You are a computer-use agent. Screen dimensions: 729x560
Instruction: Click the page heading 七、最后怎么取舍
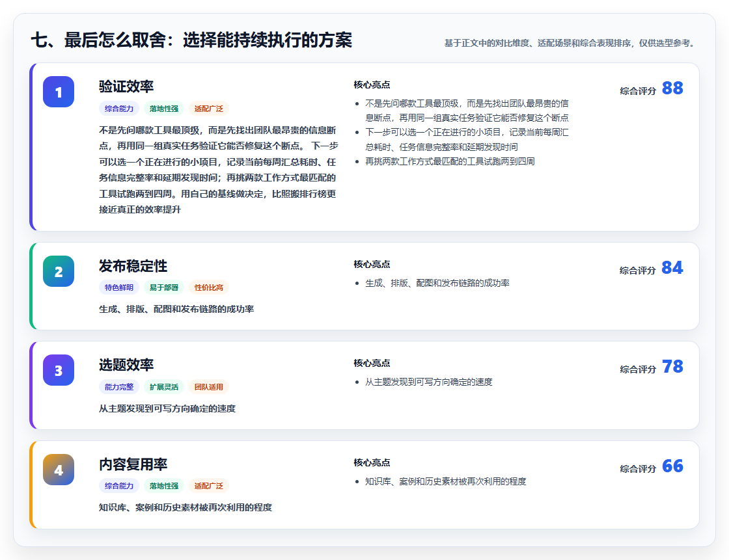click(x=191, y=40)
